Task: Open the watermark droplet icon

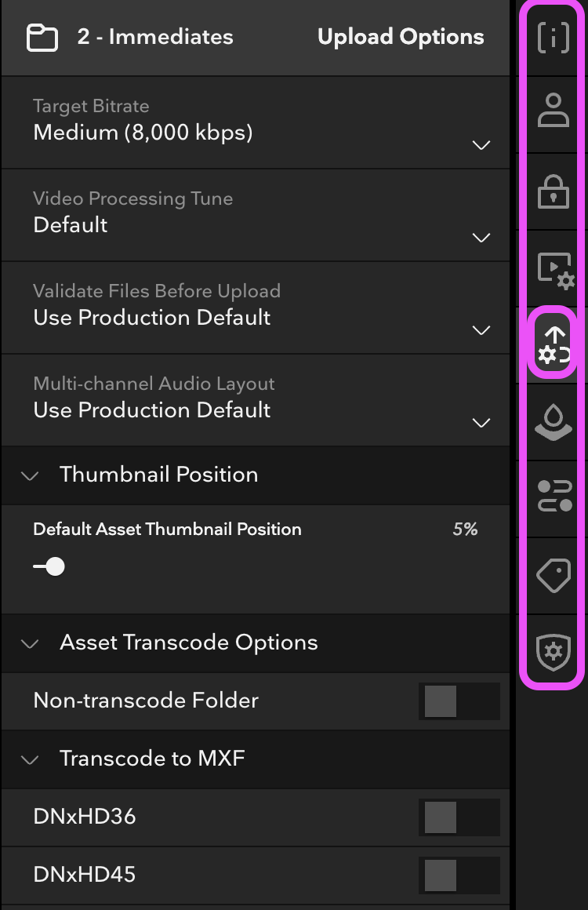Action: (554, 423)
